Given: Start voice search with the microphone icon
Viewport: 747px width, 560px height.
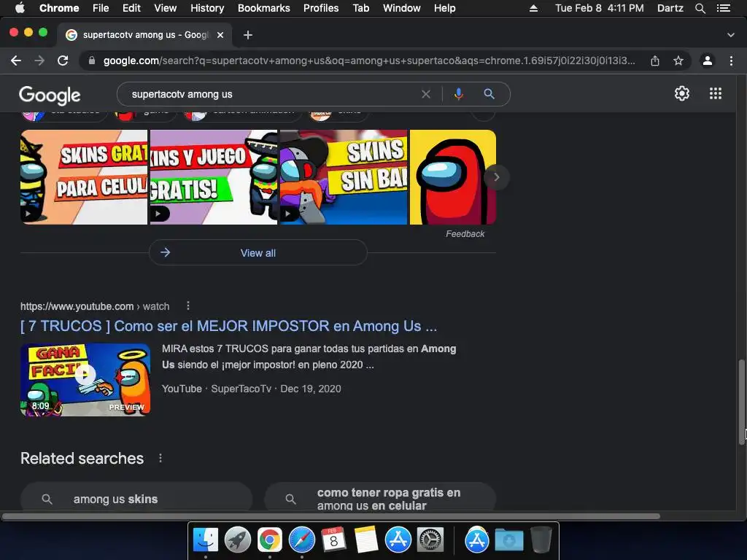Looking at the screenshot, I should click(458, 94).
